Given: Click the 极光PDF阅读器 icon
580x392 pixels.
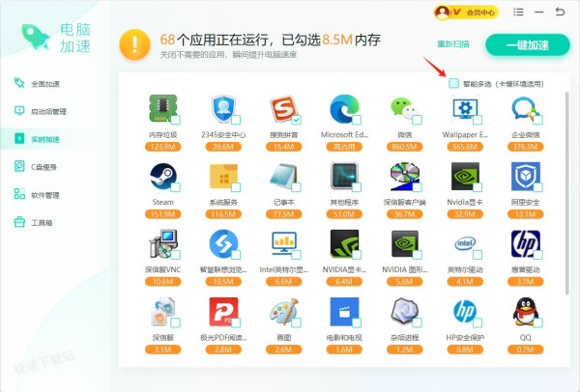Looking at the screenshot, I should click(x=223, y=312).
